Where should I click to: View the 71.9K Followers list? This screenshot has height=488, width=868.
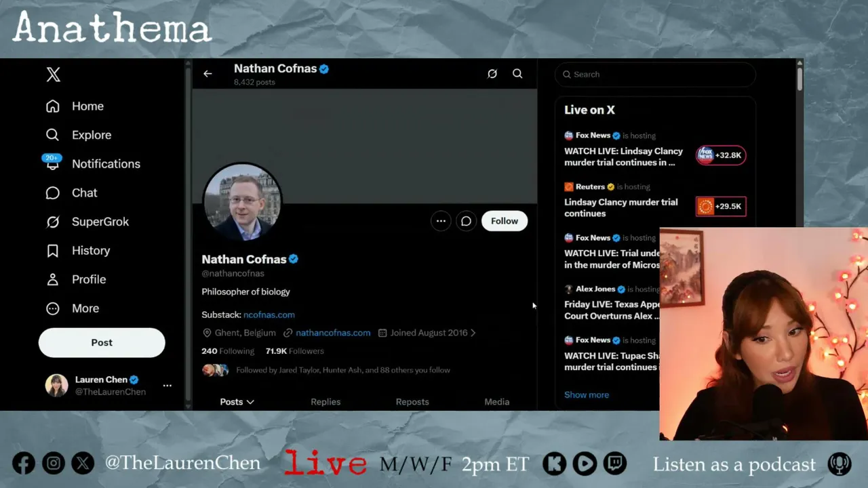point(295,351)
